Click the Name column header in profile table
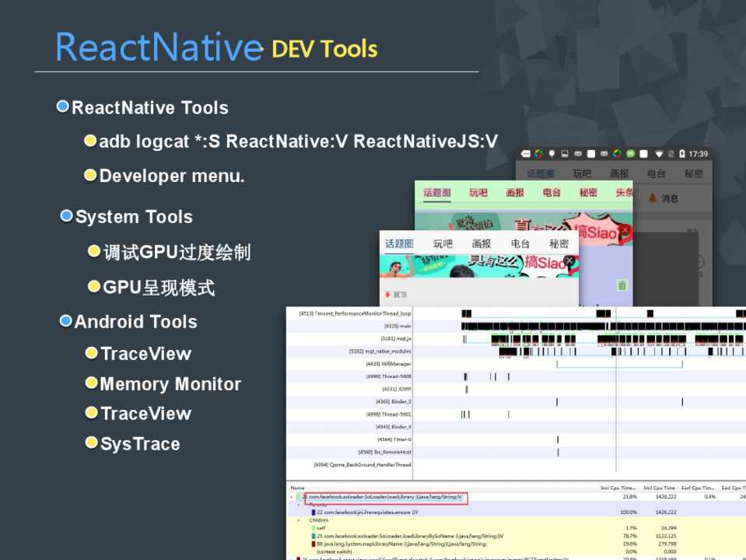 (298, 488)
